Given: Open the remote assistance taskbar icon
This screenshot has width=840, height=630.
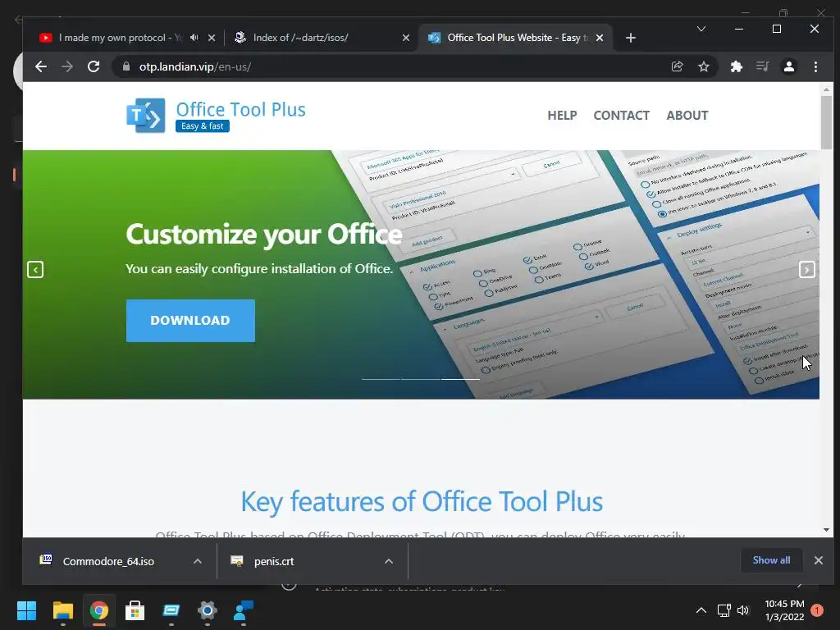Looking at the screenshot, I should point(243,610).
